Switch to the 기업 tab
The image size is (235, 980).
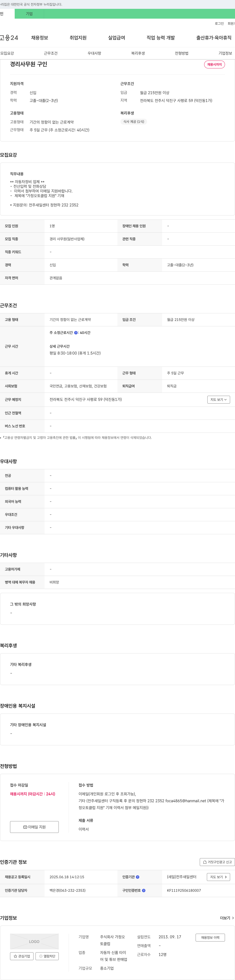(29, 14)
